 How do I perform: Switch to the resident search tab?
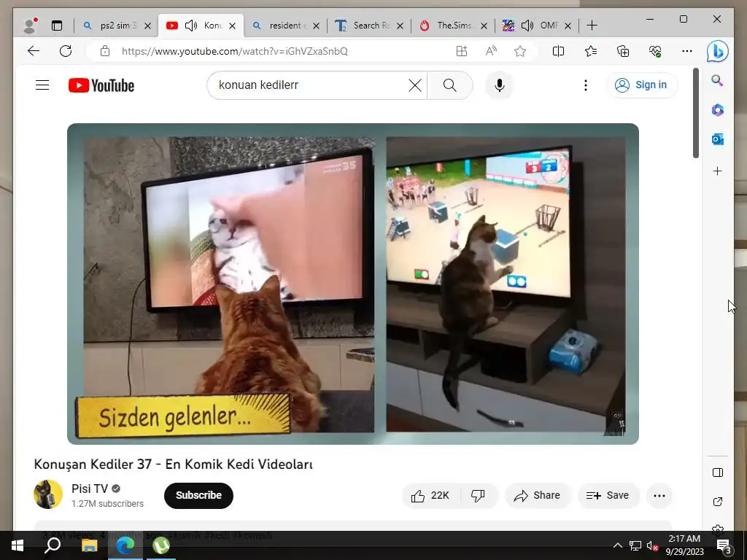pos(285,26)
